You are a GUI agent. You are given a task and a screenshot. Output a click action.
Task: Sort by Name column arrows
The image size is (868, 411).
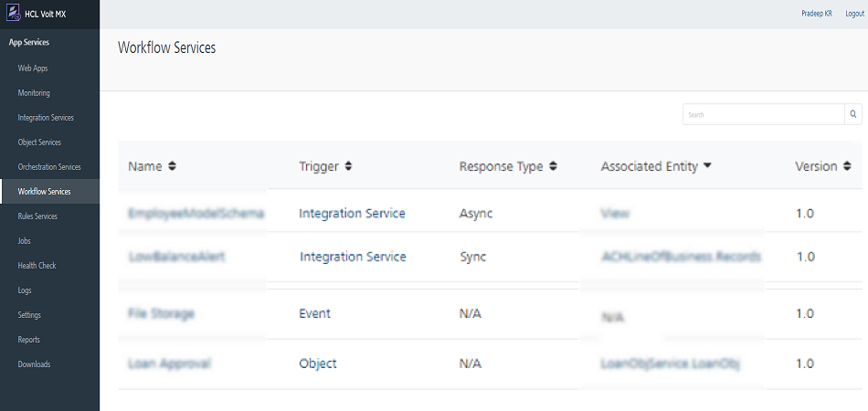pos(172,167)
